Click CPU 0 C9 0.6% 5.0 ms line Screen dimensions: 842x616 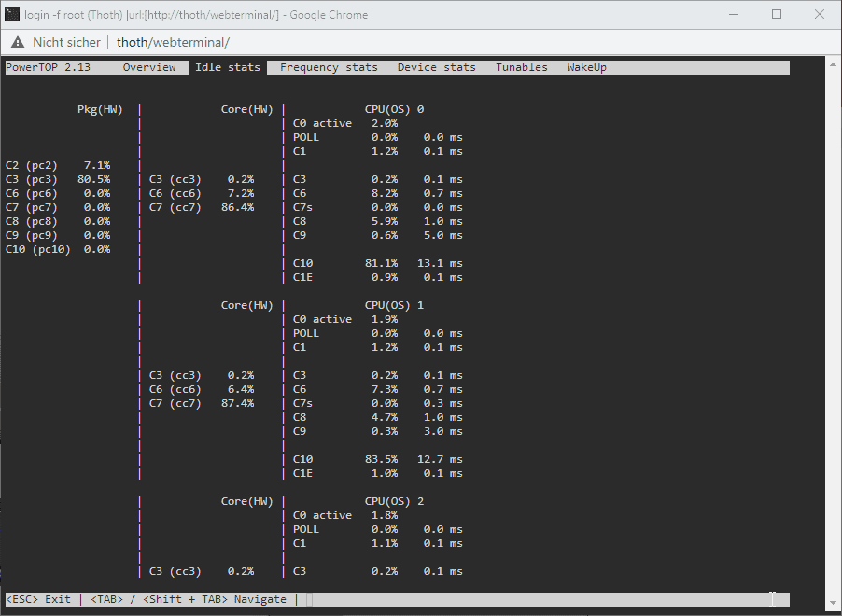[x=377, y=235]
